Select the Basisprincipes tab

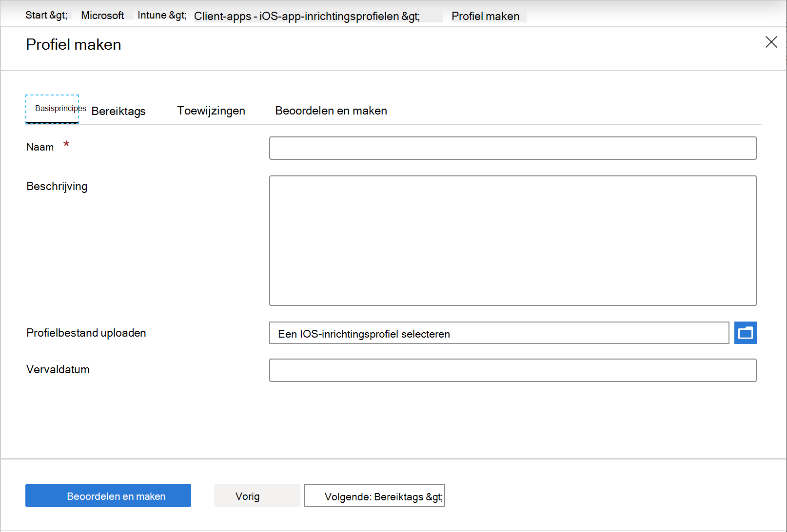click(52, 109)
